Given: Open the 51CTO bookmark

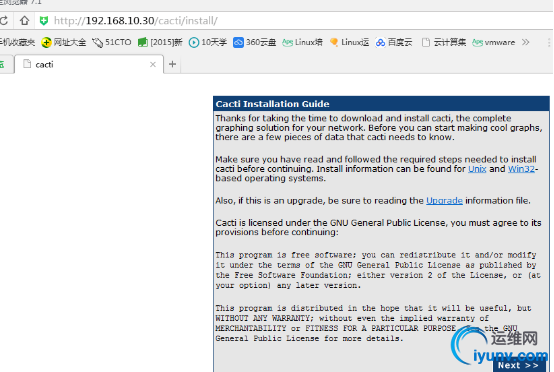Looking at the screenshot, I should coord(112,42).
